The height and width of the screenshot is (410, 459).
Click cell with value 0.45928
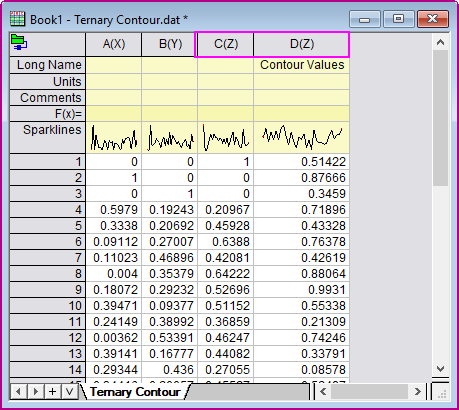coord(226,226)
